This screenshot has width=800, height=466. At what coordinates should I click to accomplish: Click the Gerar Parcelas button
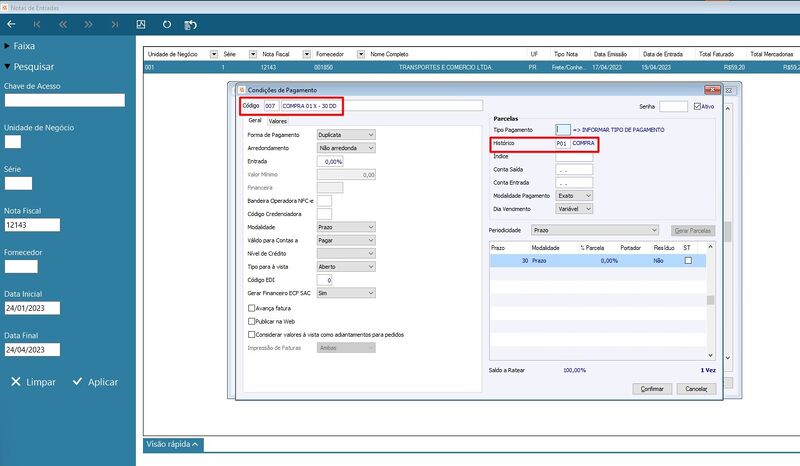point(693,231)
